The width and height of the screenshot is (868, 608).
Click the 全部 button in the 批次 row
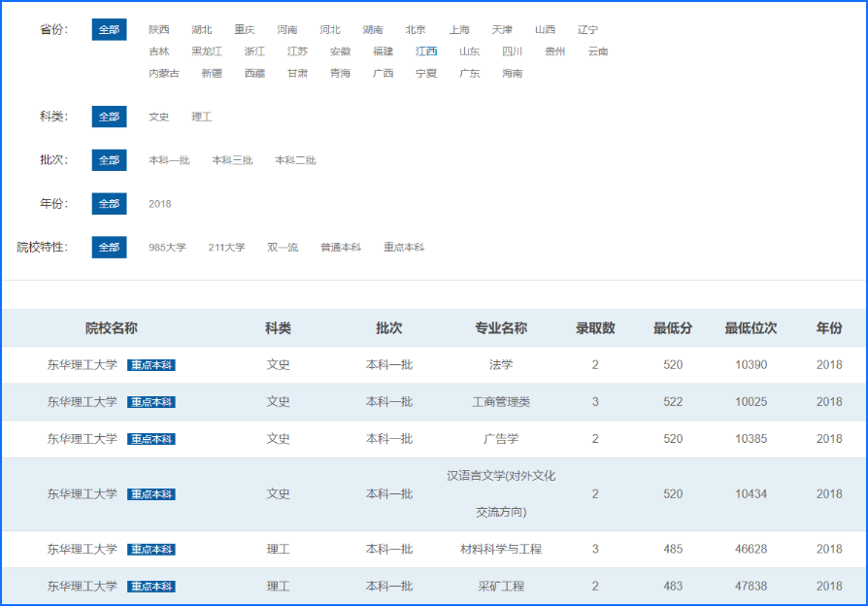point(108,160)
